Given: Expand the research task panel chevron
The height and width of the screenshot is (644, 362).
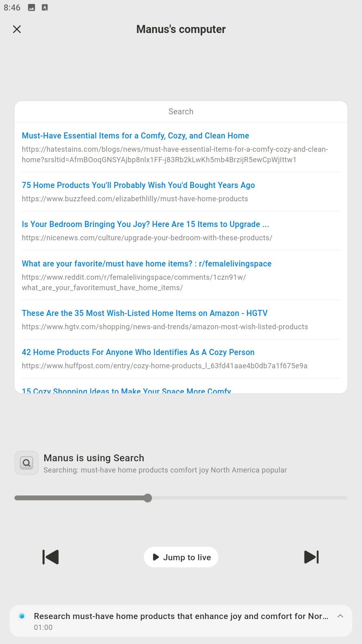Looking at the screenshot, I should point(340,616).
